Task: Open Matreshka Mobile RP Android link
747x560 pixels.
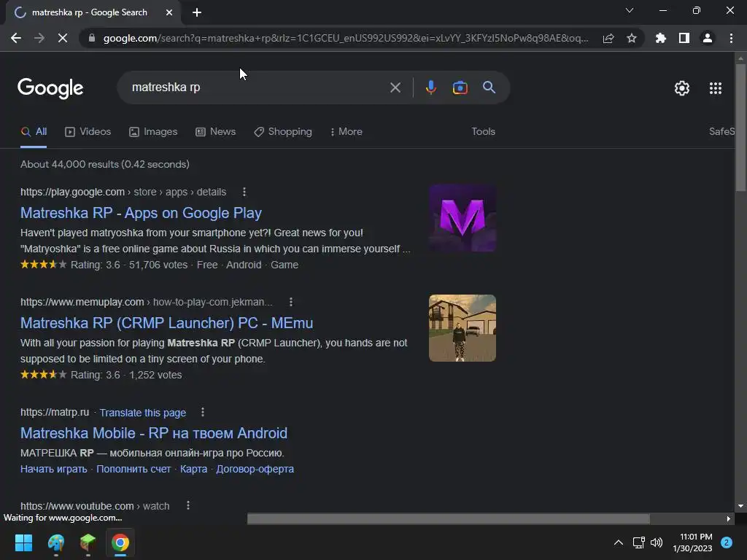Action: [x=154, y=433]
